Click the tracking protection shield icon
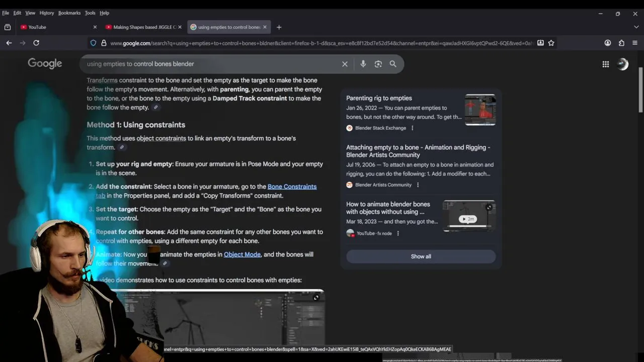This screenshot has height=362, width=644. click(x=93, y=43)
